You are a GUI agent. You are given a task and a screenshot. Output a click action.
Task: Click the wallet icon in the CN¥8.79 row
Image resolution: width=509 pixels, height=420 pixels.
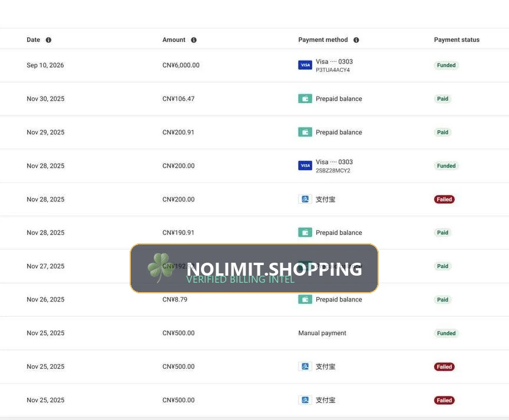tap(305, 299)
